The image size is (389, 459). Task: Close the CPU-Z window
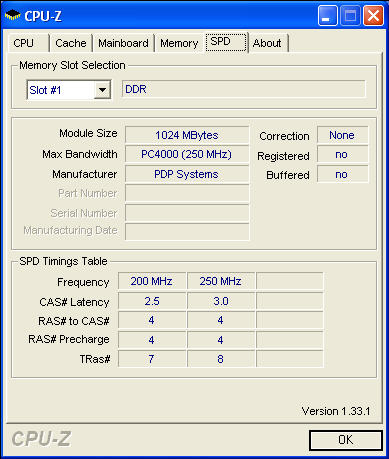373,16
